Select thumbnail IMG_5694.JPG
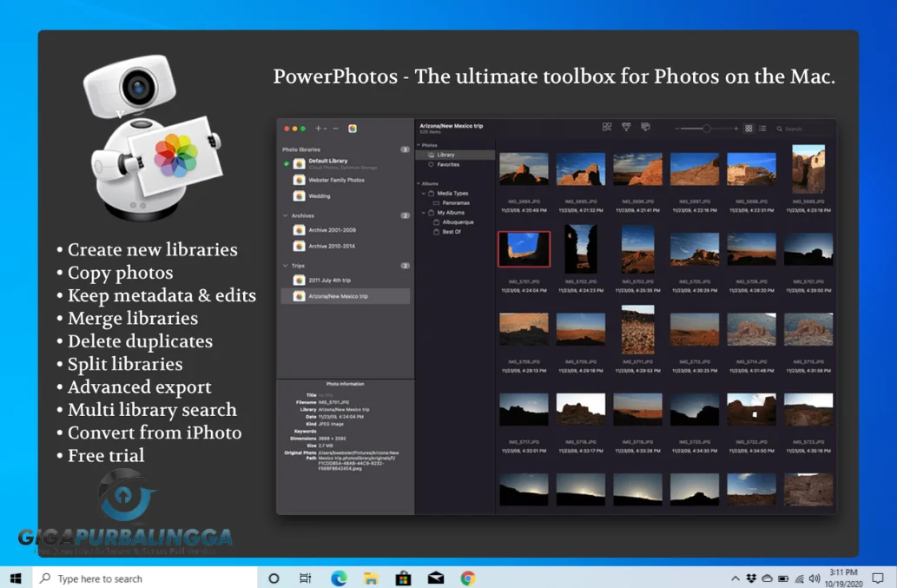 click(524, 168)
